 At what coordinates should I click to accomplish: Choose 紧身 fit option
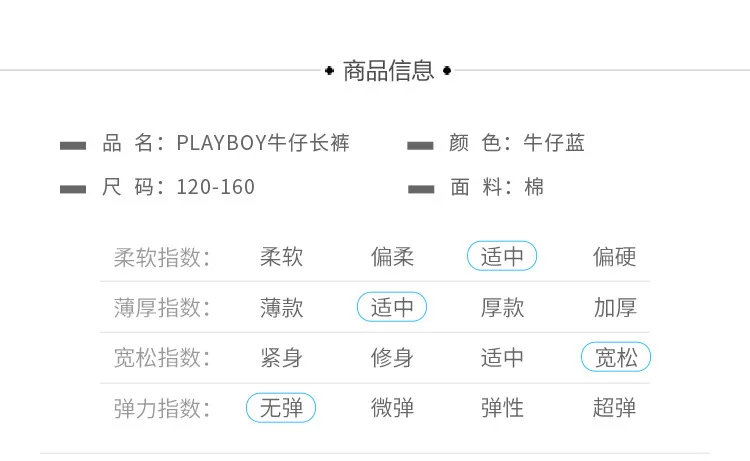tap(281, 358)
